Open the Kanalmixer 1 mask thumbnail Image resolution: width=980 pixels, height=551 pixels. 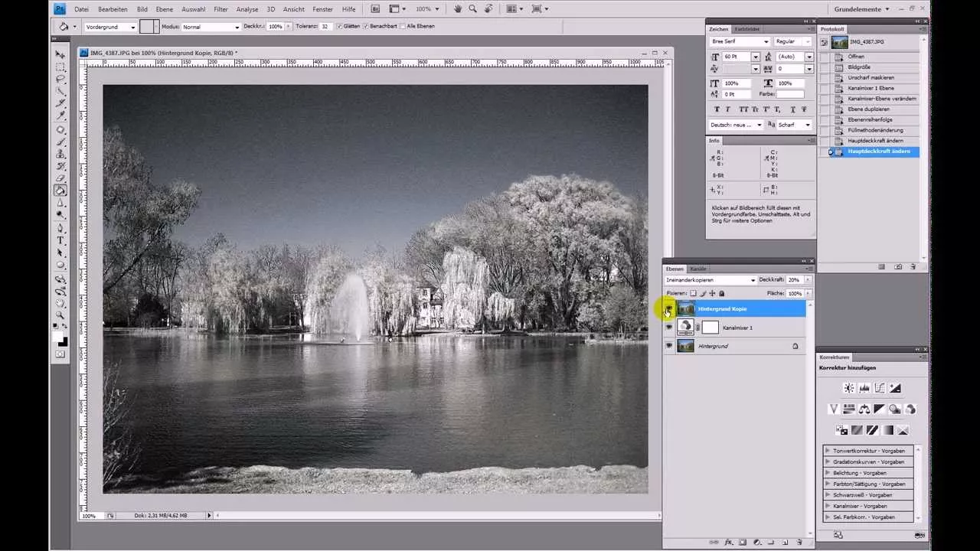[710, 328]
